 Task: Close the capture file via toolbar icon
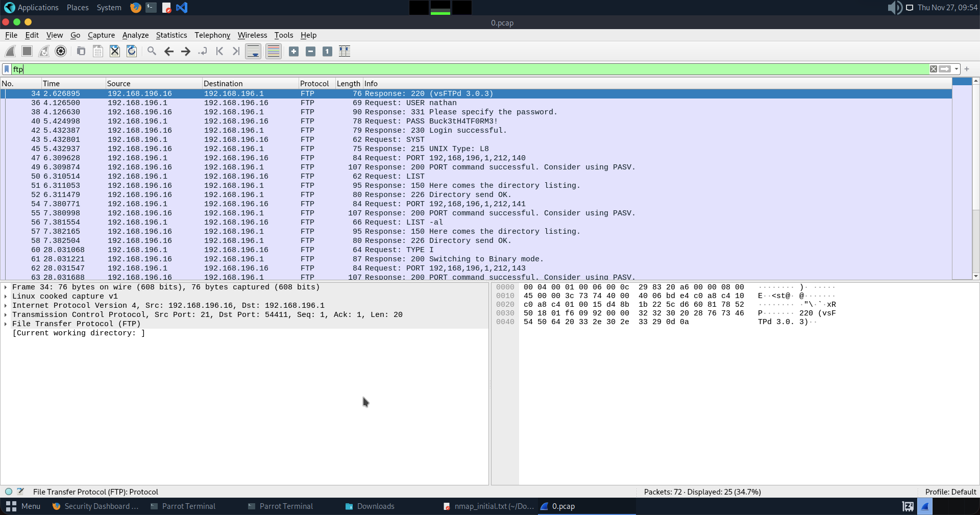115,51
